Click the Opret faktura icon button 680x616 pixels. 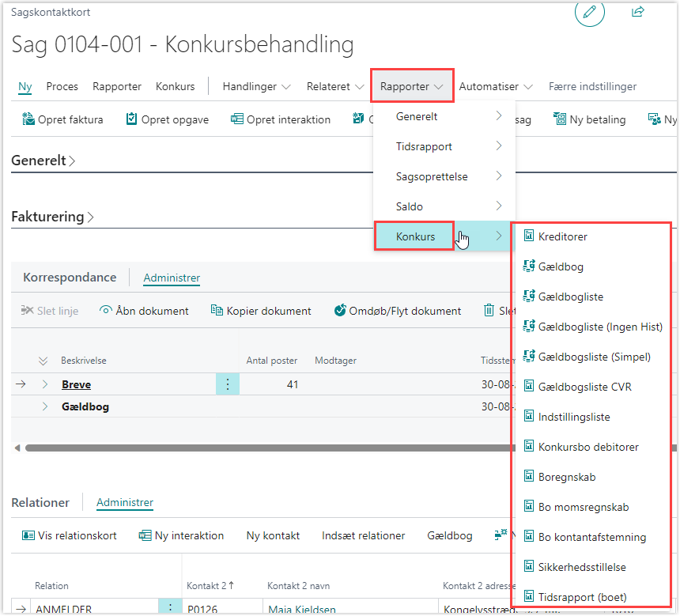pyautogui.click(x=28, y=120)
